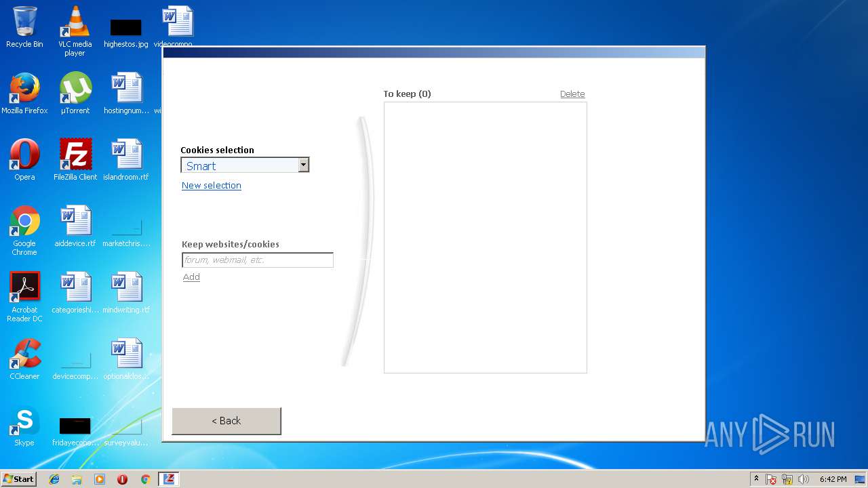Click the Back button
Viewport: 868px width, 488px height.
(226, 421)
